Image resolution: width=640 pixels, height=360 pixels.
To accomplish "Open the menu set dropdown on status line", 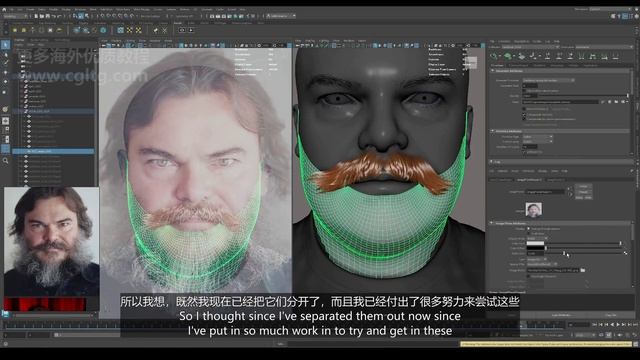I will pyautogui.click(x=16, y=16).
